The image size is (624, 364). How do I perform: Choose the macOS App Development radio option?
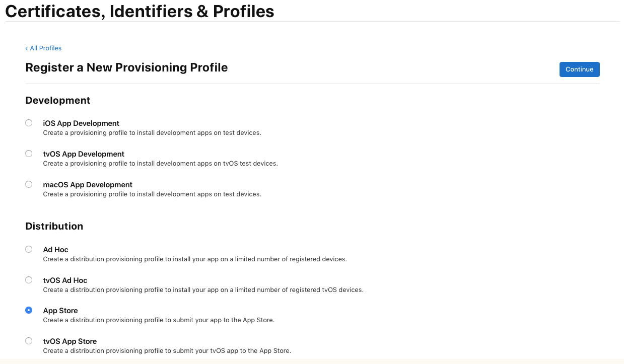click(x=29, y=184)
